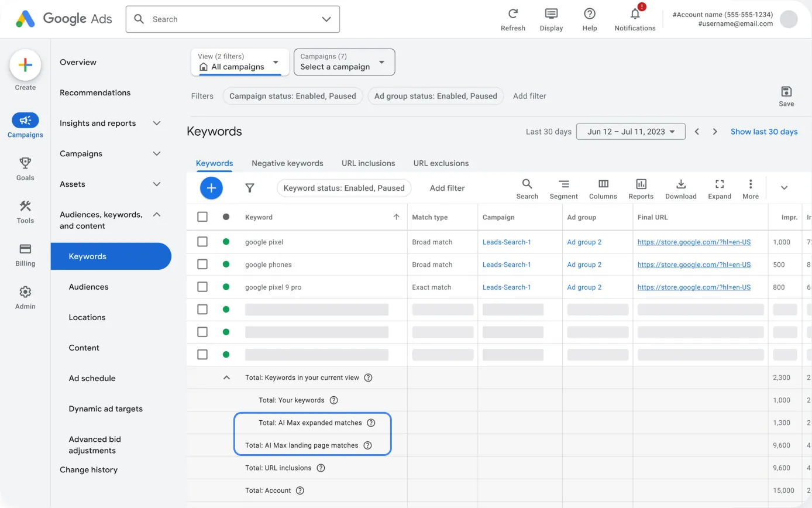Click the funnel filter icon
Screen dimensions: 812x508
tap(250, 188)
